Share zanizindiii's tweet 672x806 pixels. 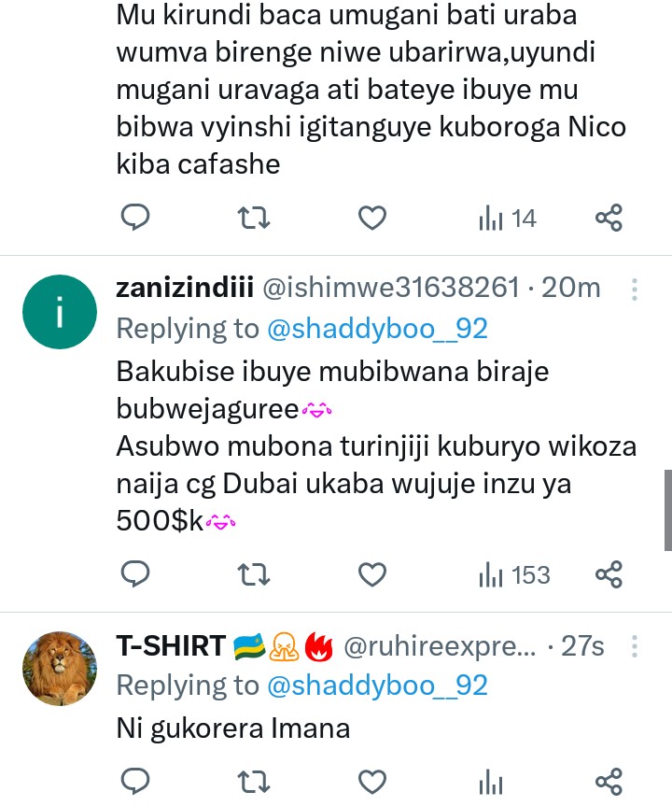point(609,574)
